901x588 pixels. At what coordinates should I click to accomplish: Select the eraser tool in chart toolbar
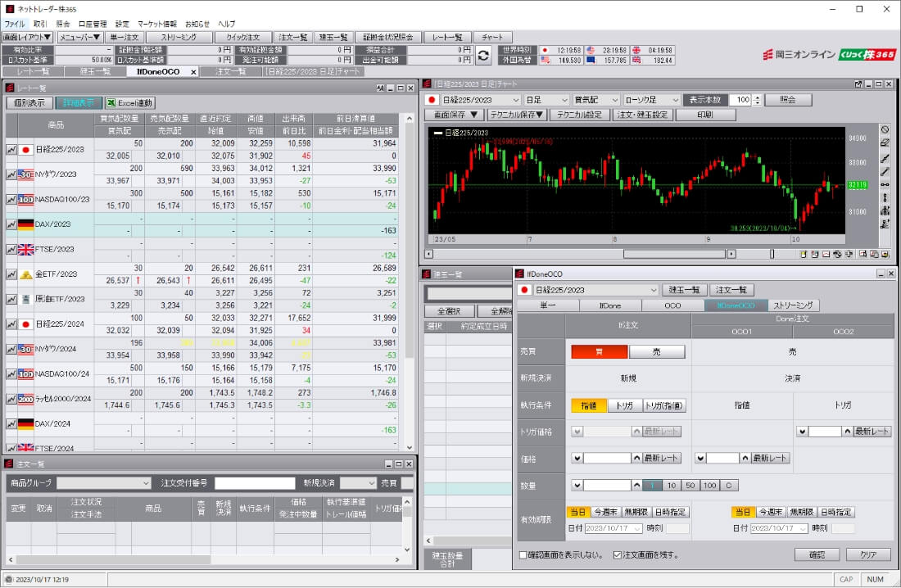[885, 143]
